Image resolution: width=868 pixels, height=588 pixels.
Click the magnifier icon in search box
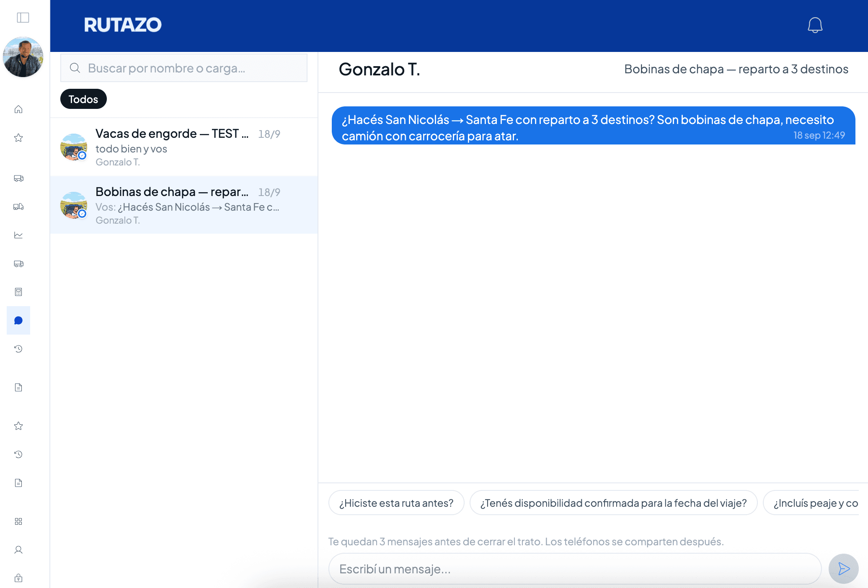coord(75,68)
